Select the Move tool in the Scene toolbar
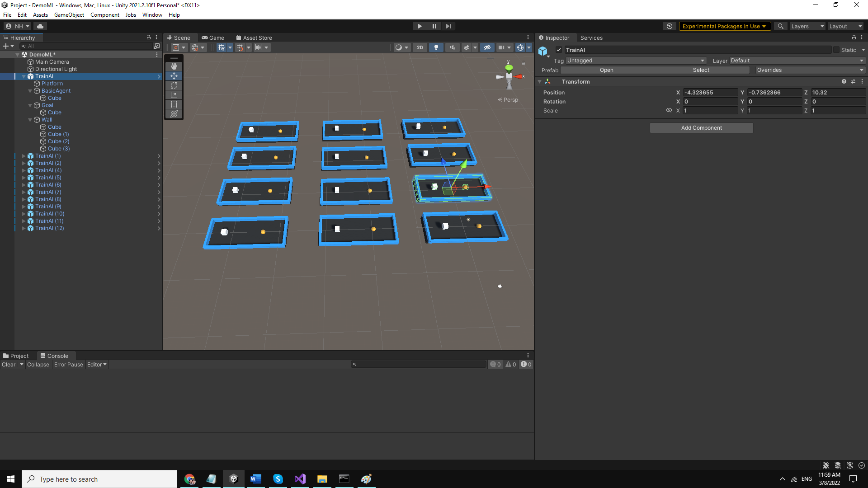 pos(174,76)
